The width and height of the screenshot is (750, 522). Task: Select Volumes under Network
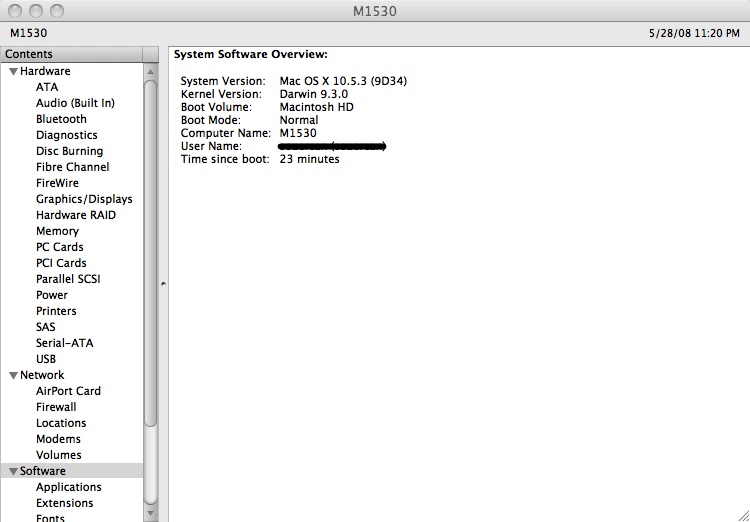coord(58,455)
